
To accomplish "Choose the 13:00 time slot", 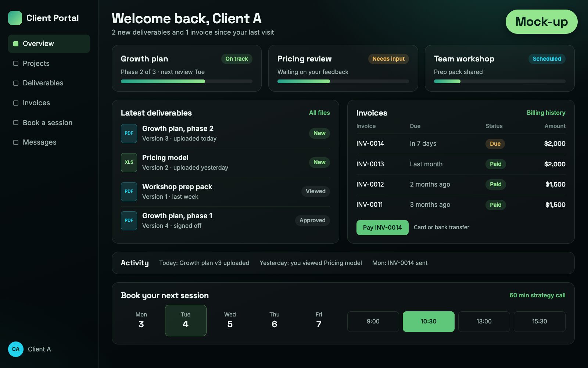I will tap(484, 322).
